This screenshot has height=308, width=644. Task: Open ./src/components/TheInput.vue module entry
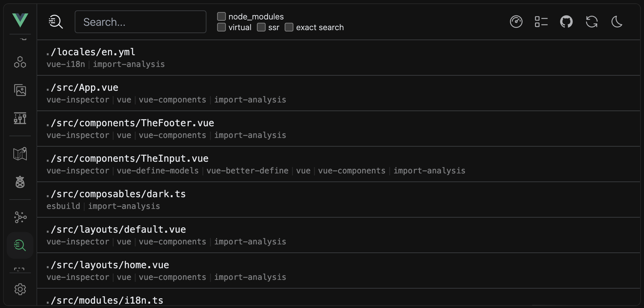coord(338,164)
